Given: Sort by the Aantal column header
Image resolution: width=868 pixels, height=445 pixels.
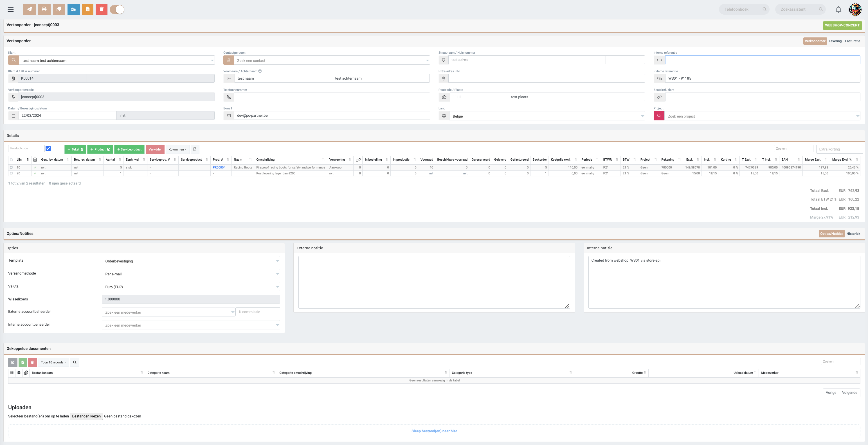Looking at the screenshot, I should coord(113,160).
